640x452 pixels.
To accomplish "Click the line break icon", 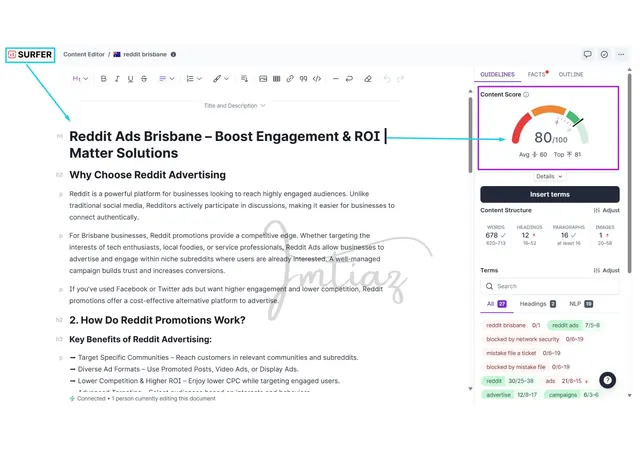I will click(x=349, y=79).
